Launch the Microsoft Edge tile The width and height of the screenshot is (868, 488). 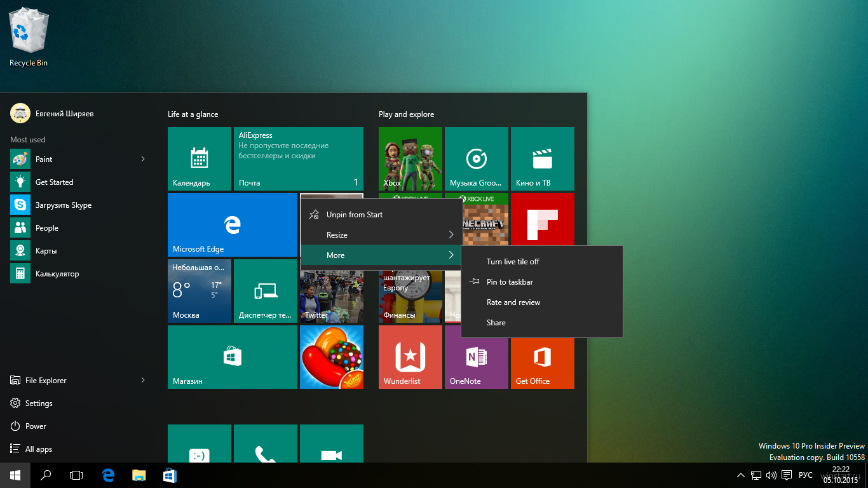click(233, 225)
